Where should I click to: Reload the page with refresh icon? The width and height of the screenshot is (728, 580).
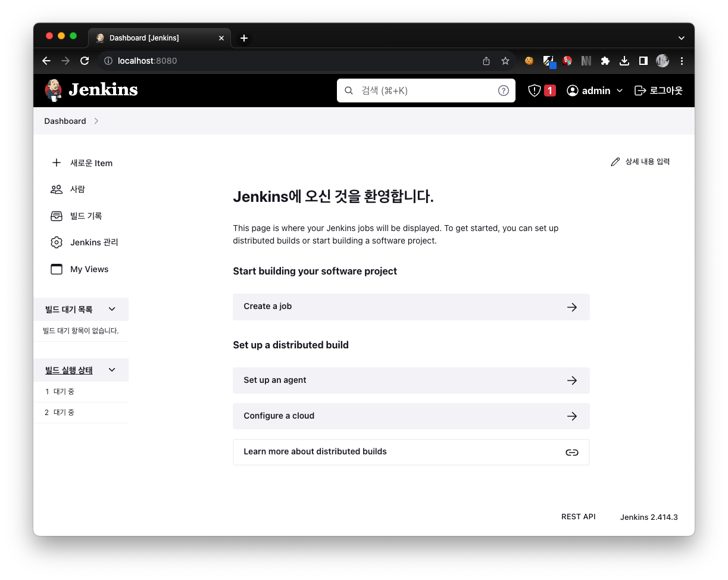tap(85, 61)
